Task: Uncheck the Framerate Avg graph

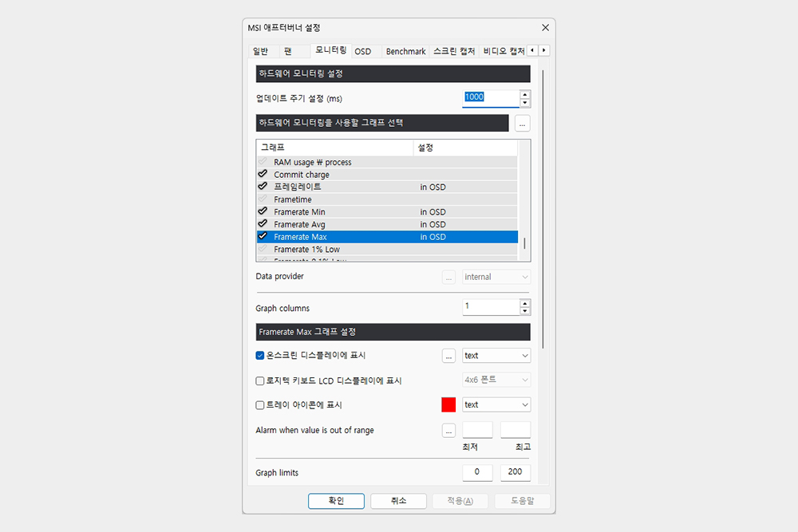Action: [263, 224]
